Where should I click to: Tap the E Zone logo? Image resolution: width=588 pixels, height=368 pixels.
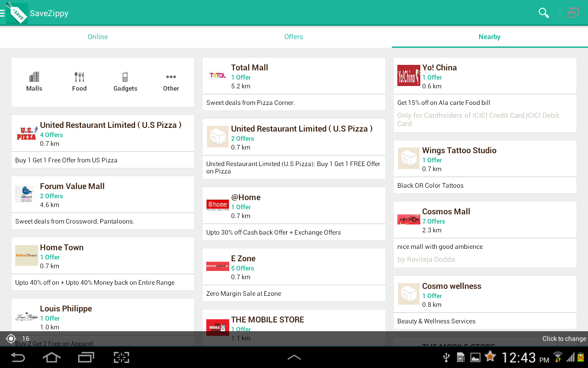click(x=218, y=266)
